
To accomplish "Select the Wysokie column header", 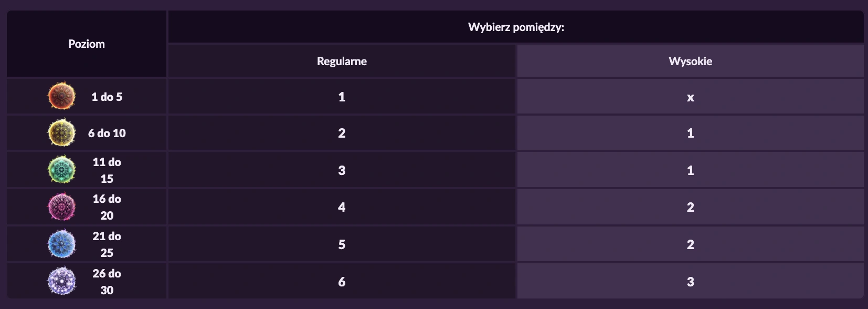I will (690, 61).
